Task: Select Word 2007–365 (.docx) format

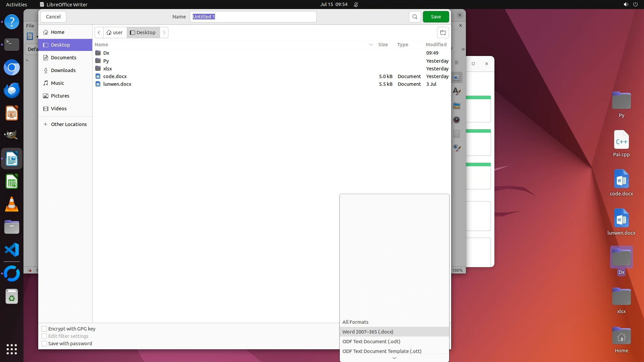Action: (x=368, y=332)
